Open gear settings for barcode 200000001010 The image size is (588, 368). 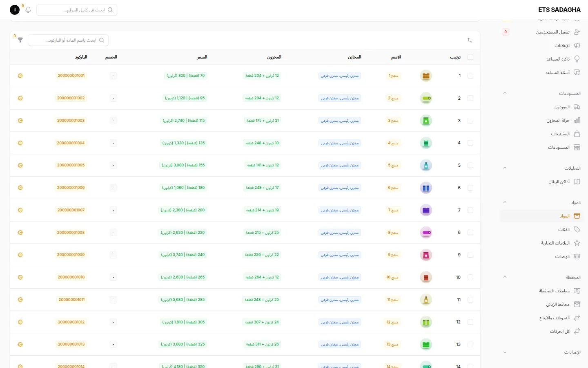20,277
